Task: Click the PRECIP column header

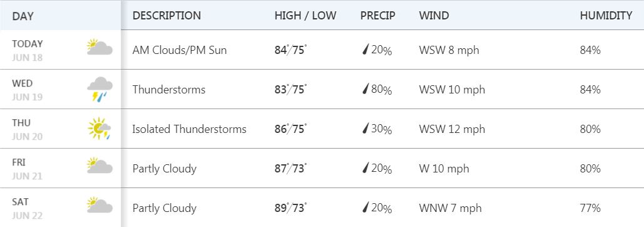Action: [x=378, y=16]
